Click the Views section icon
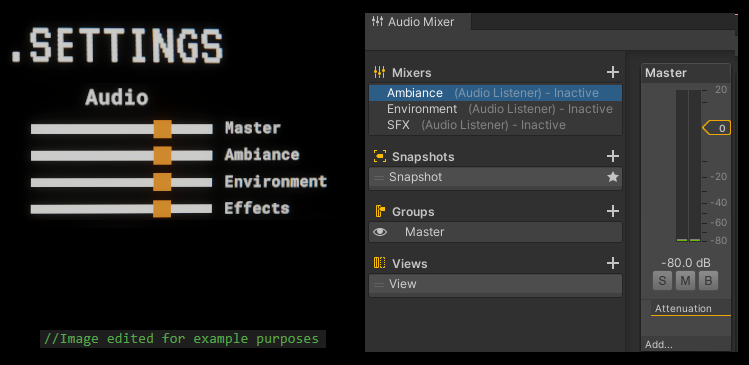Screen dimensions: 749x365 (379, 263)
